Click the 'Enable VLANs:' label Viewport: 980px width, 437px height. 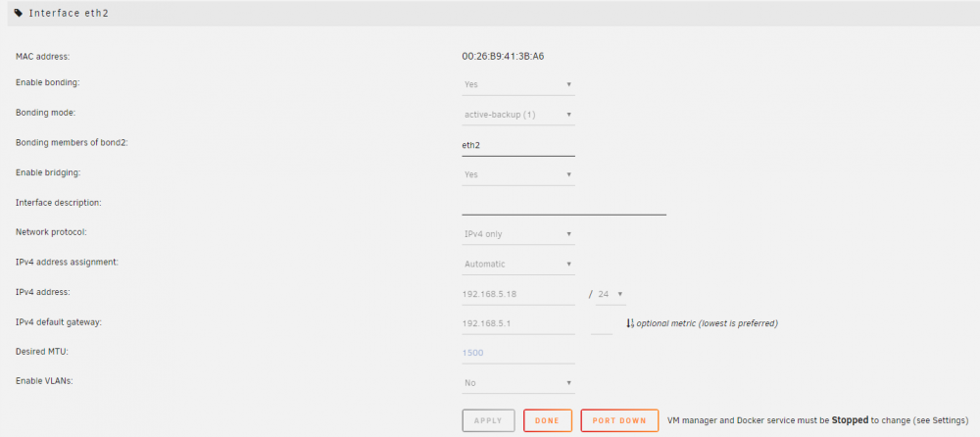pyautogui.click(x=44, y=381)
